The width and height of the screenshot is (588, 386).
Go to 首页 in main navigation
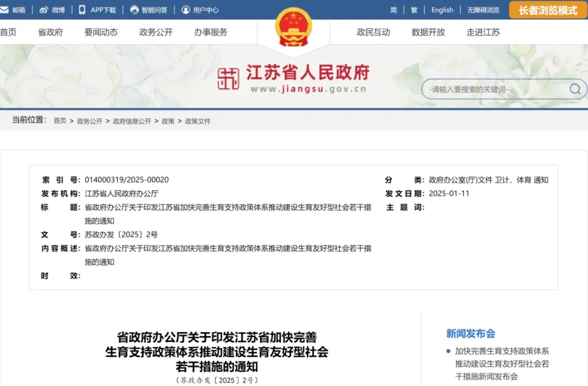coord(8,32)
